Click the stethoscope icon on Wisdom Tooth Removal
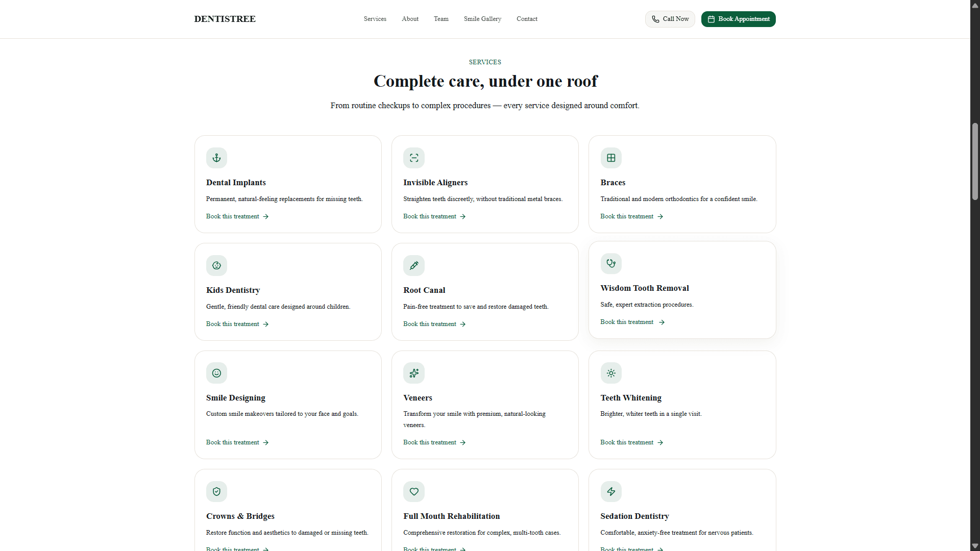 [611, 263]
